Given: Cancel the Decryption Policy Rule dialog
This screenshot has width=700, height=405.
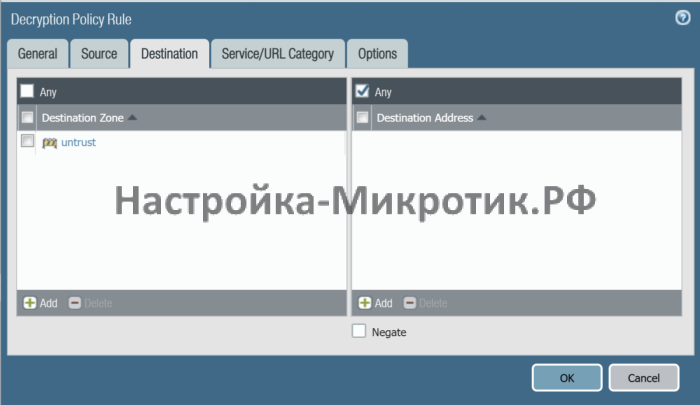Looking at the screenshot, I should click(644, 378).
